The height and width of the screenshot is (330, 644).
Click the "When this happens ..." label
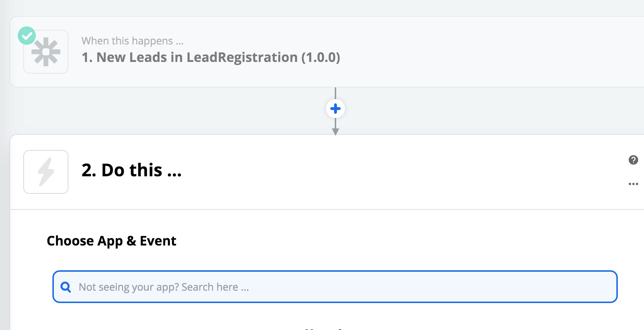(x=132, y=41)
